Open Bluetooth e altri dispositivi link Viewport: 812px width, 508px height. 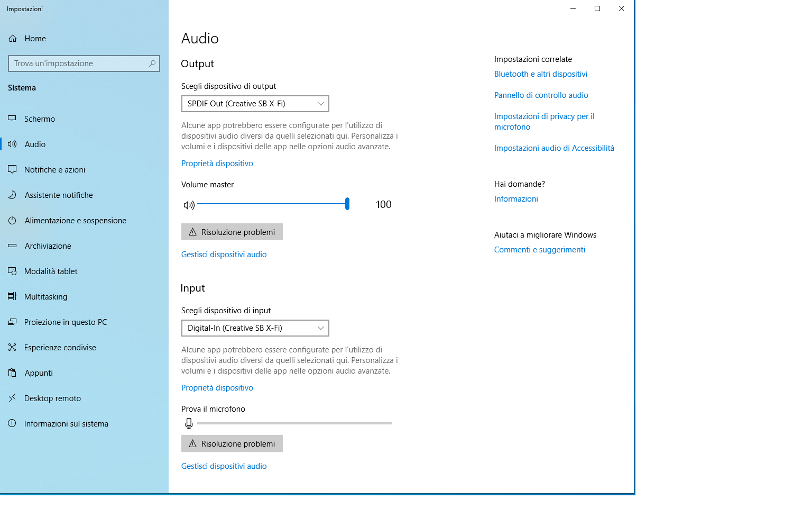coord(541,74)
